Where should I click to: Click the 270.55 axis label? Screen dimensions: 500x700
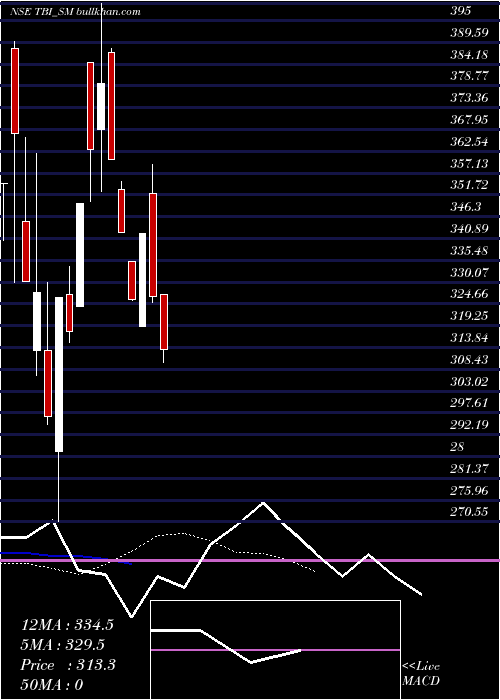pos(469,513)
